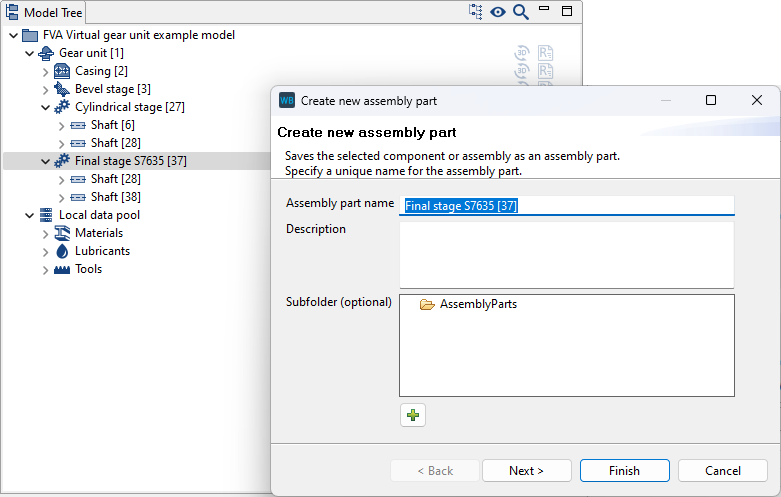
Task: Open the search magnifier in Model Tree
Action: pyautogui.click(x=521, y=12)
